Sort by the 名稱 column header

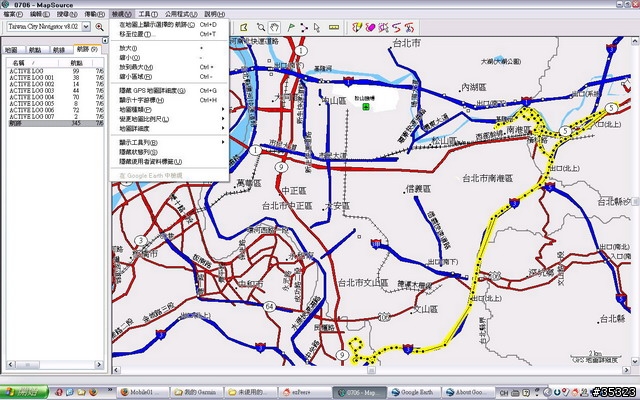click(x=32, y=63)
